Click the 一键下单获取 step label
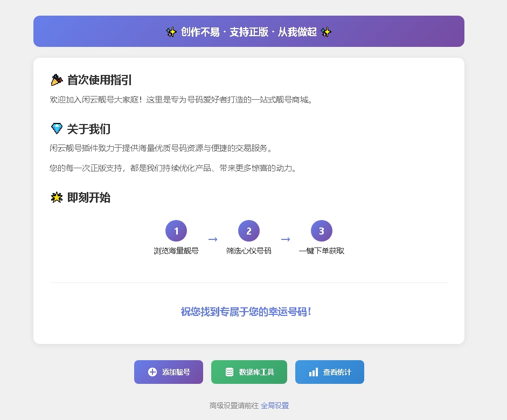Viewport: 507px width, 420px height. click(x=322, y=251)
